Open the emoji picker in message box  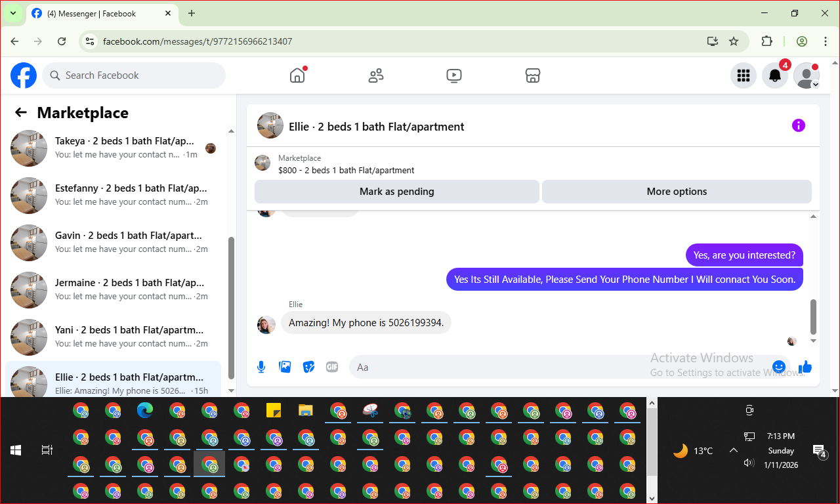click(779, 367)
